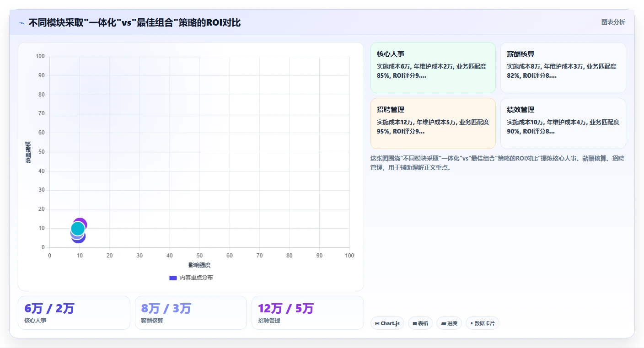
Task: Click the cyan bubble on the chart
Action: tap(78, 228)
